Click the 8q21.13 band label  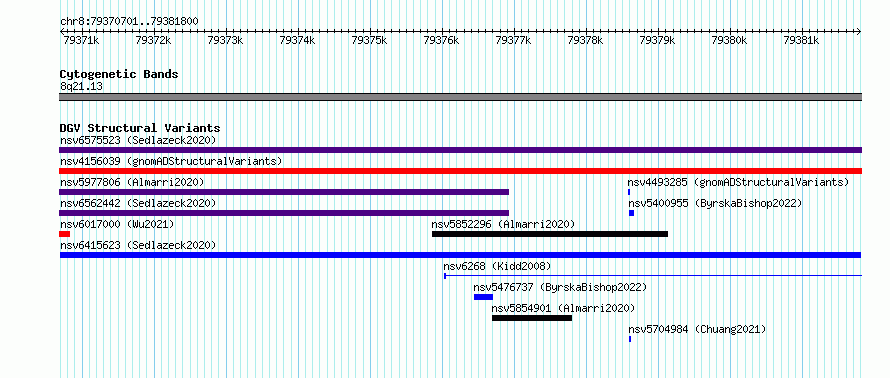pos(81,87)
